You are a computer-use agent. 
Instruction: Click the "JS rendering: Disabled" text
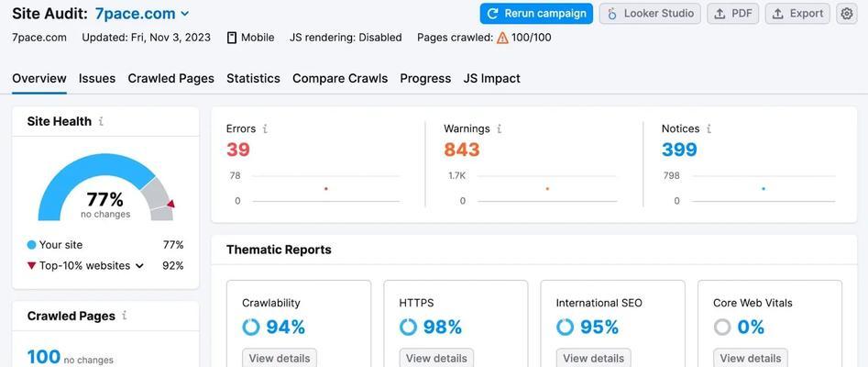[x=346, y=38]
